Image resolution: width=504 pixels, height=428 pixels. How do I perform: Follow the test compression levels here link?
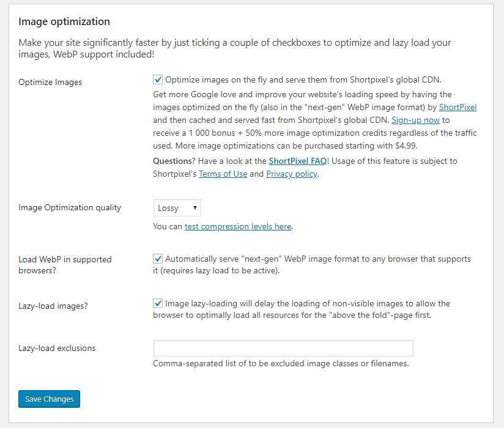tap(237, 226)
